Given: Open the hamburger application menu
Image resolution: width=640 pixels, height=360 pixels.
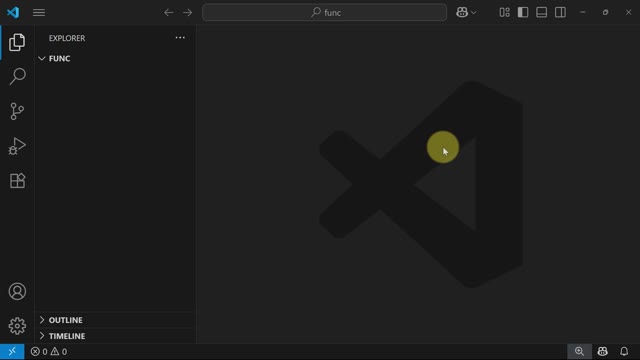Looking at the screenshot, I should pyautogui.click(x=39, y=13).
